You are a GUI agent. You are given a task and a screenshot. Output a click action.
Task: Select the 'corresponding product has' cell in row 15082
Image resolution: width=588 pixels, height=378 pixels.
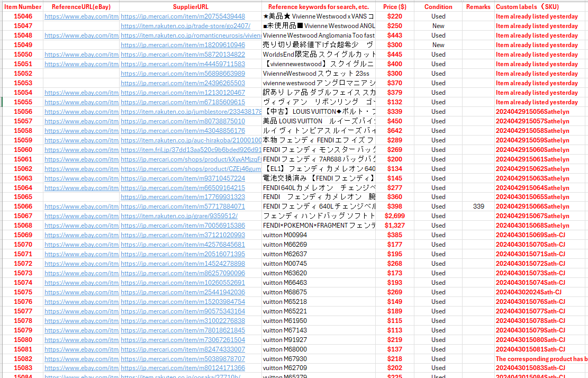tap(541, 359)
